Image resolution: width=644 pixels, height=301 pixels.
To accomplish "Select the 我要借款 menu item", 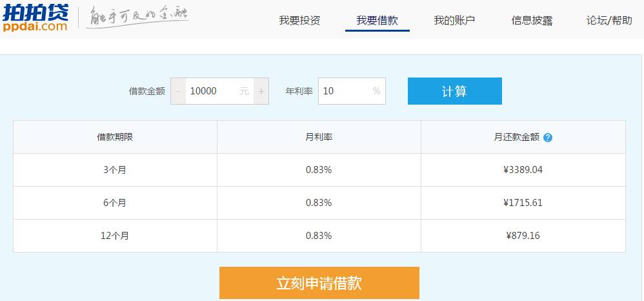I will (x=377, y=21).
